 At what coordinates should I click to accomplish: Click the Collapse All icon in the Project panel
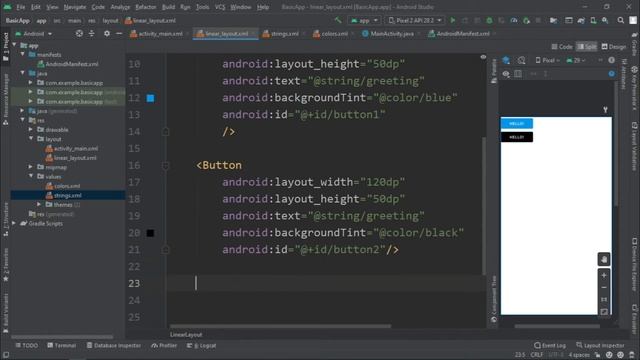pyautogui.click(x=91, y=33)
